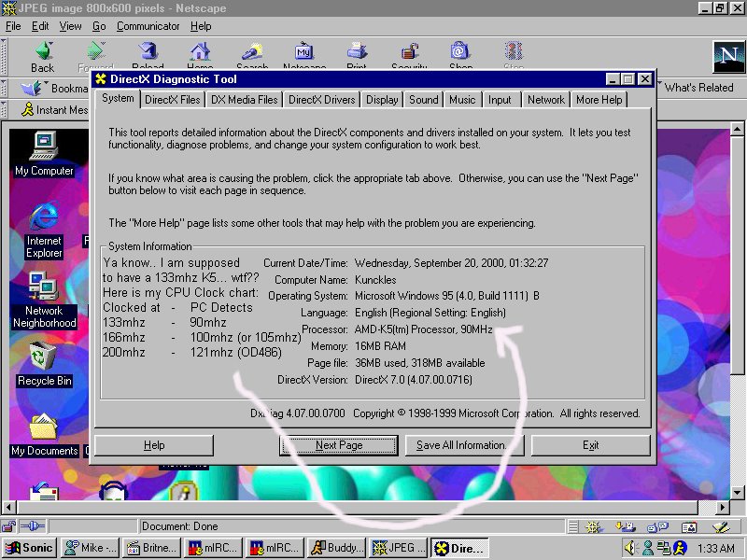Switch to Sonic taskbar button
This screenshot has height=560, width=747.
click(30, 549)
